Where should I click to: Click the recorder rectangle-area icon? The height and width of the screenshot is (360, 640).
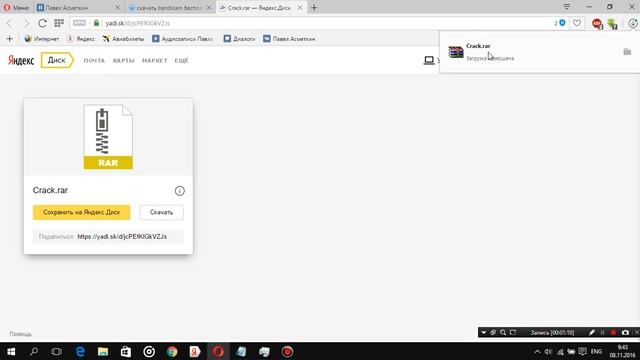pos(513,333)
